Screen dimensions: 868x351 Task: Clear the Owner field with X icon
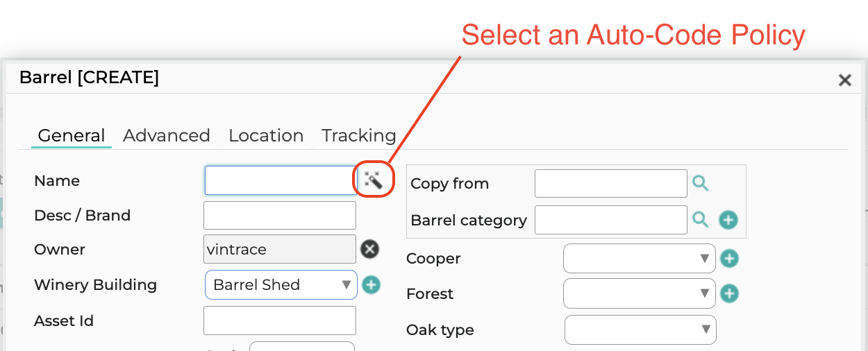click(x=370, y=249)
